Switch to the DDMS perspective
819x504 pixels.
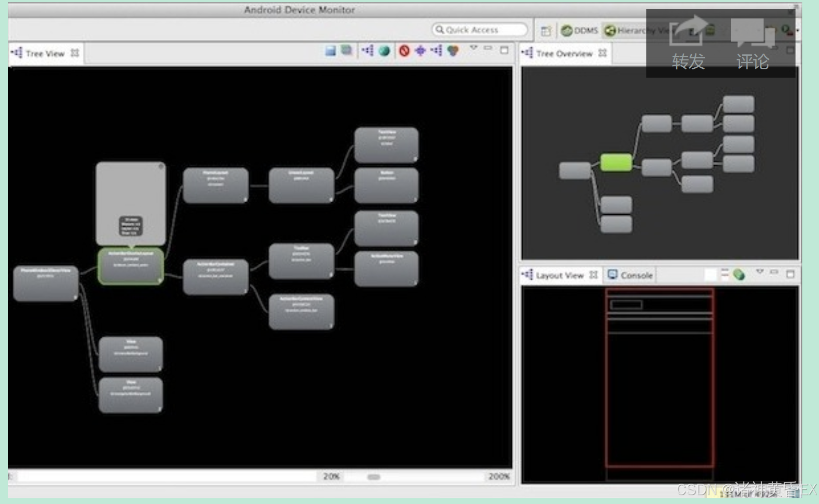(x=580, y=31)
